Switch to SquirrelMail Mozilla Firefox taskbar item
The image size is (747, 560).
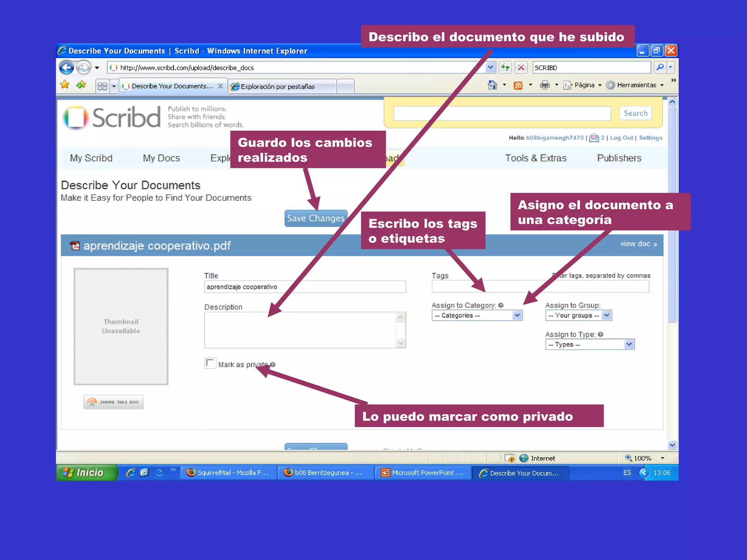tap(228, 472)
